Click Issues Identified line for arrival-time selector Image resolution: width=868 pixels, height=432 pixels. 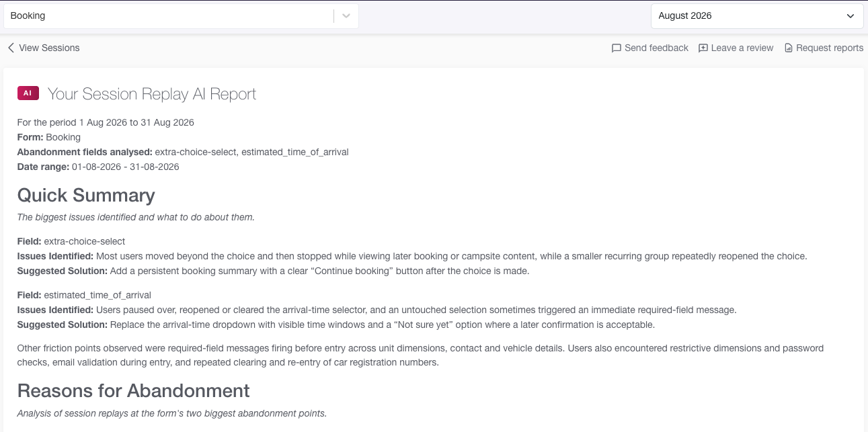coord(377,310)
